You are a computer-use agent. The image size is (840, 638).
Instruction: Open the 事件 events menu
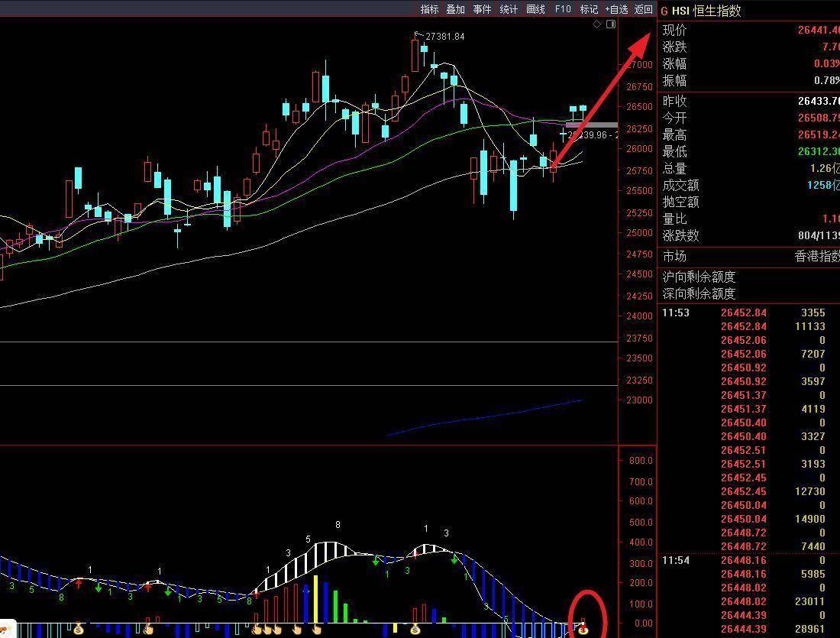(x=483, y=9)
